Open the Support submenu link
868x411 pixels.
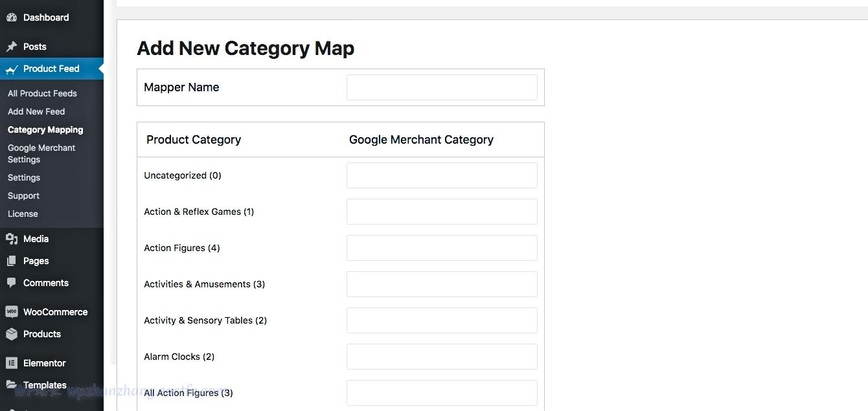[x=24, y=195]
